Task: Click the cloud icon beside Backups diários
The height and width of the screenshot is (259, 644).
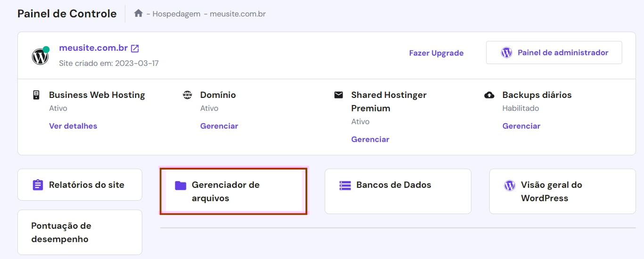Action: [489, 95]
